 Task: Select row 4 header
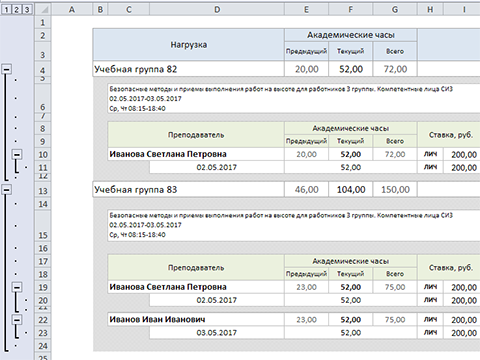coord(43,69)
